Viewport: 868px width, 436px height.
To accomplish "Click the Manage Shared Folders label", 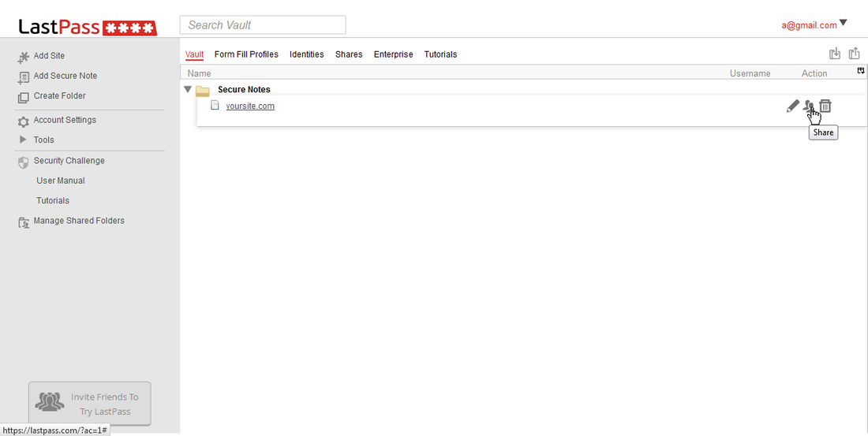I will tap(79, 220).
